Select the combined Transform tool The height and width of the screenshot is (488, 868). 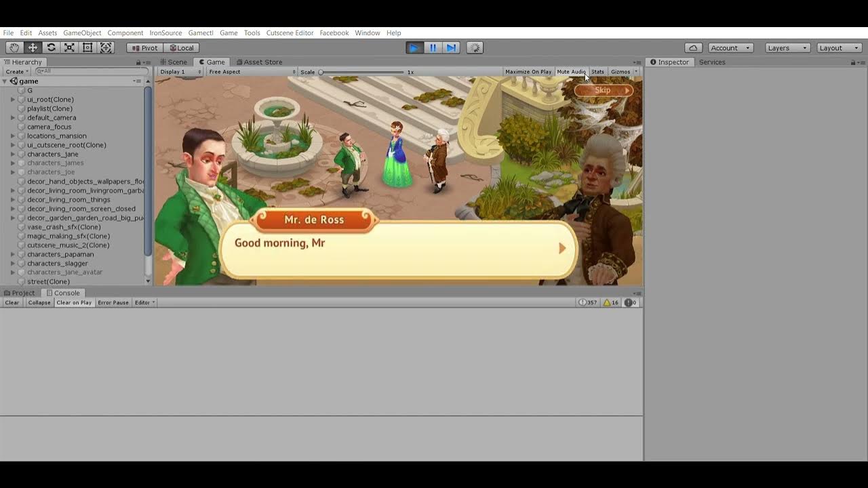[106, 47]
